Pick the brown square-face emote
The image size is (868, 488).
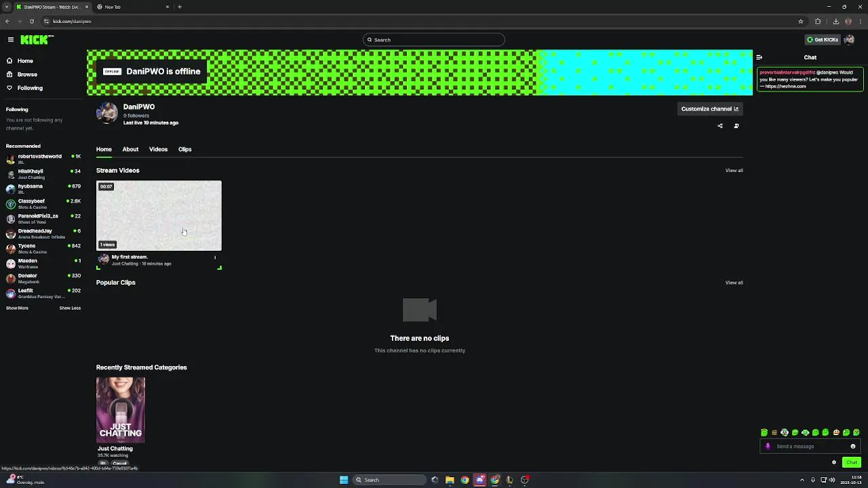[774, 433]
